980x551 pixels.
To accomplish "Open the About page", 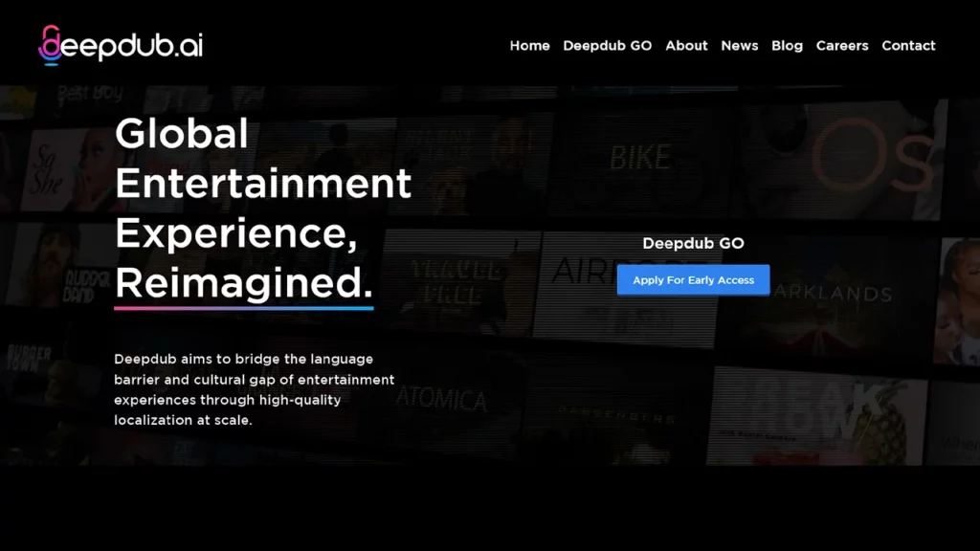I will pos(686,46).
